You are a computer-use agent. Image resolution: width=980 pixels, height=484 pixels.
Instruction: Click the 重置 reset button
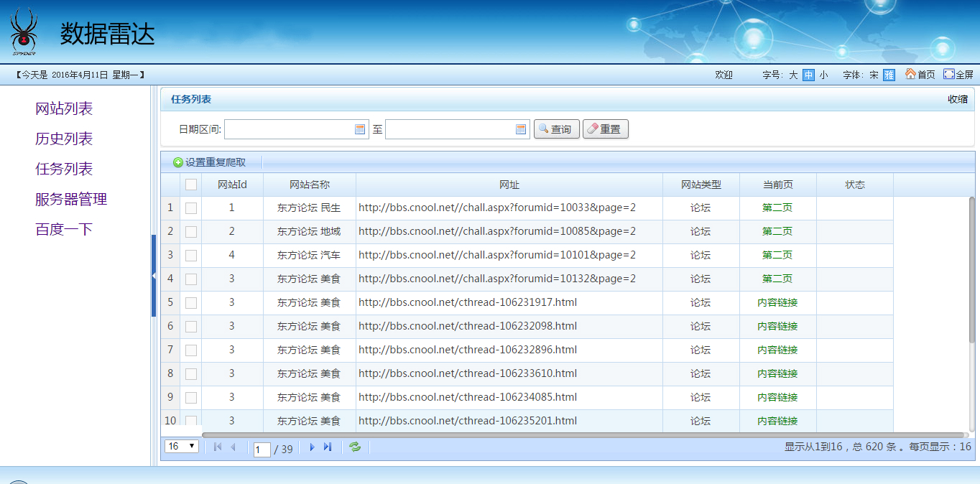click(605, 129)
